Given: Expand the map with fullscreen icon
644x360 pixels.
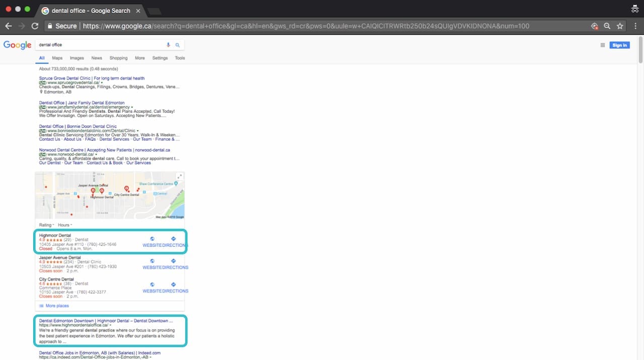Looking at the screenshot, I should tap(179, 177).
